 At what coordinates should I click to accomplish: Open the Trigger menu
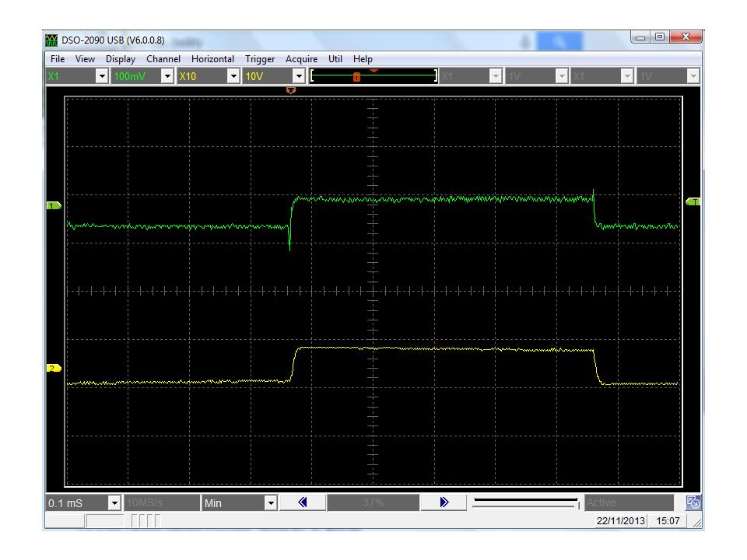tap(260, 59)
